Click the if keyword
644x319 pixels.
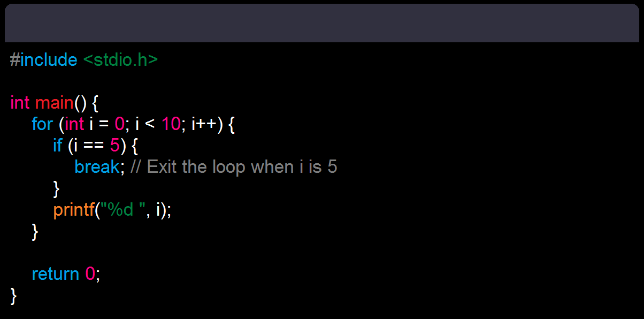pos(58,145)
